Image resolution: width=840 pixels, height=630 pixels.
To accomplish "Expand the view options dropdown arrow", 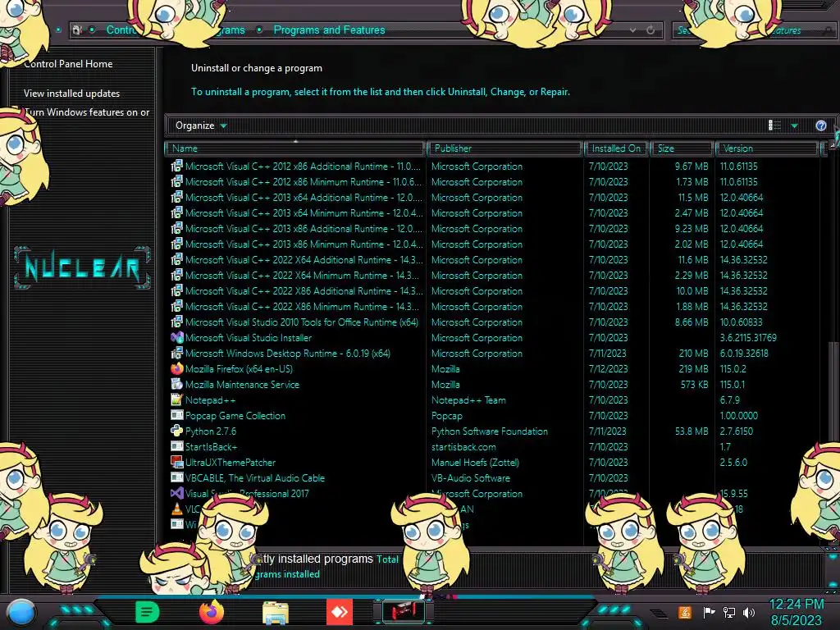I will coord(794,126).
